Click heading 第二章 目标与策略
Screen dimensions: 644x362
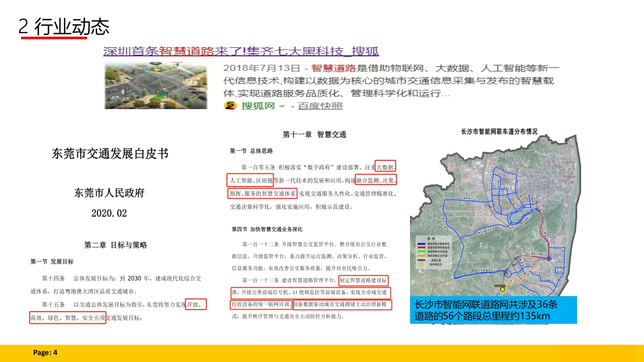[116, 245]
